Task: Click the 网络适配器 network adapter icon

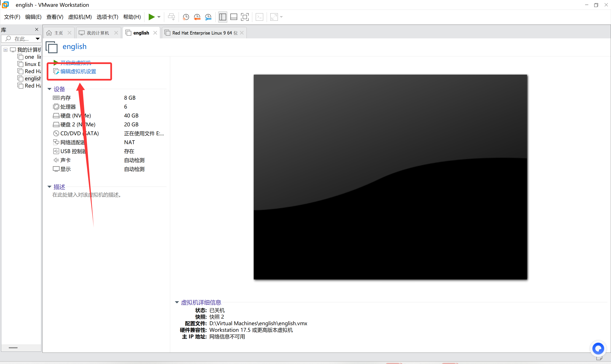Action: pos(56,142)
